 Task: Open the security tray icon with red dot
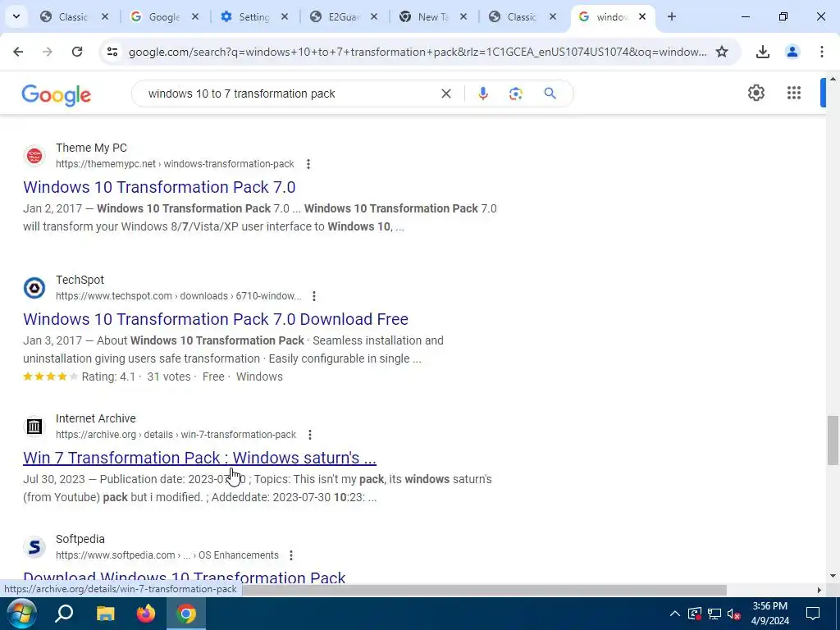(695, 614)
